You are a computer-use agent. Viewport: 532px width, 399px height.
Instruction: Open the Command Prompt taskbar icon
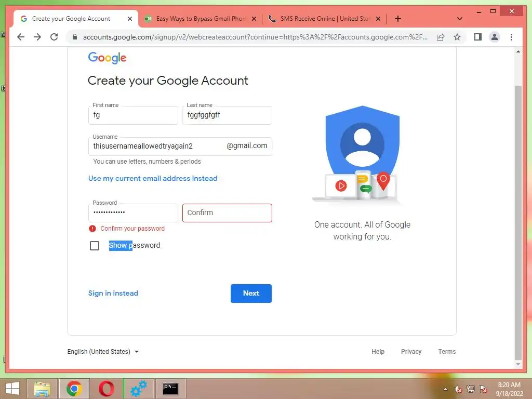(x=170, y=389)
